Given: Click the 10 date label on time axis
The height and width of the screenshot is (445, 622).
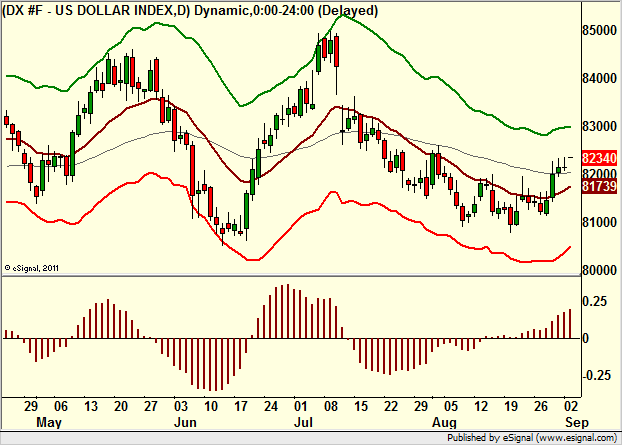Looking at the screenshot, I should coord(211,406).
